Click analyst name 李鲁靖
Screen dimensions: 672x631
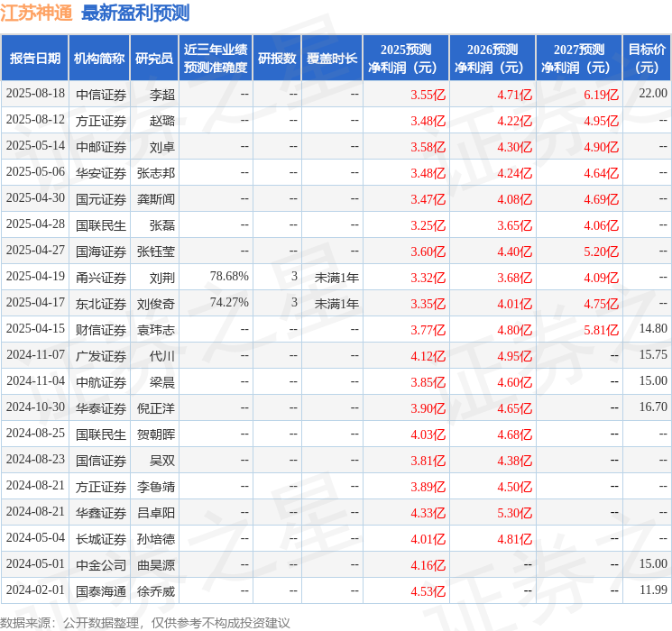click(x=155, y=486)
